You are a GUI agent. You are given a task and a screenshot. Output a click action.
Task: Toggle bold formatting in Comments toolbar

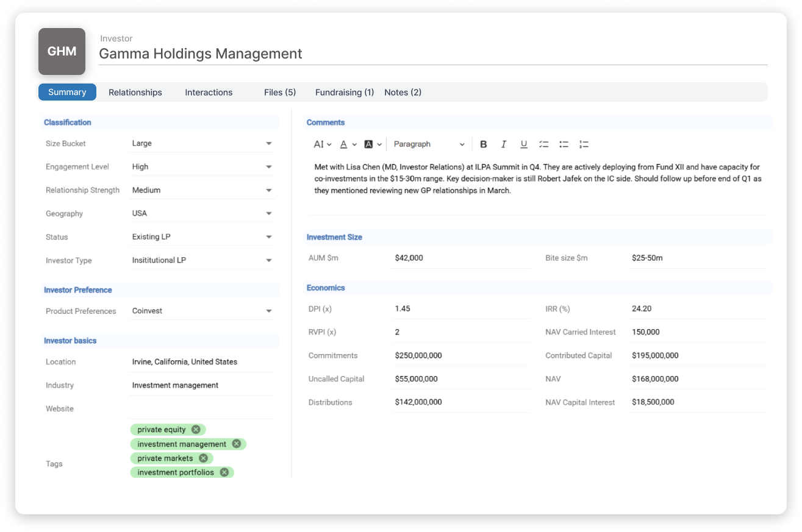click(x=484, y=144)
